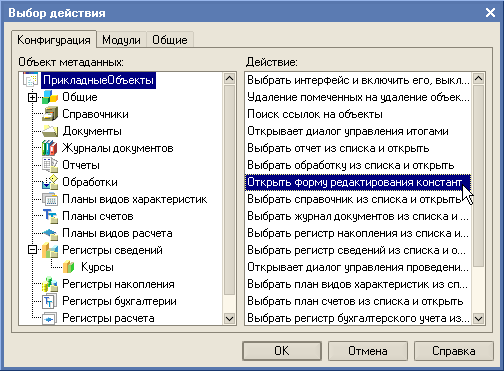The width and height of the screenshot is (504, 371).
Task: Click the Регистры накопления icon
Action: click(x=50, y=284)
